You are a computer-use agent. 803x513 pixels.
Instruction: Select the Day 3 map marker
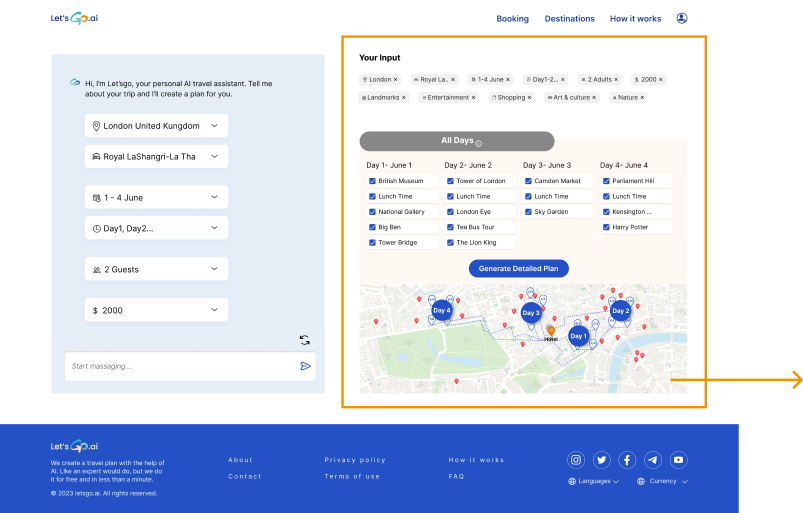(531, 312)
